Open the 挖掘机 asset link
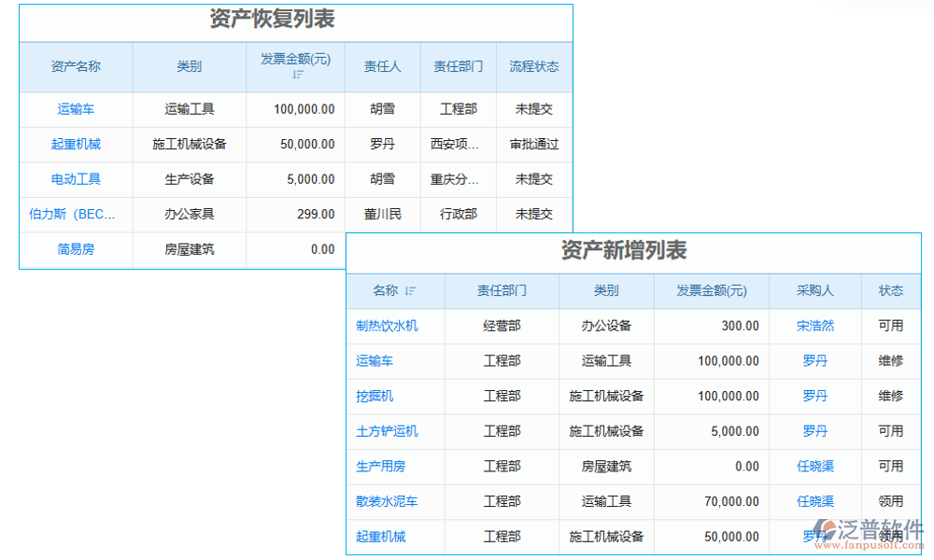This screenshot has height=560, width=934. coord(375,396)
